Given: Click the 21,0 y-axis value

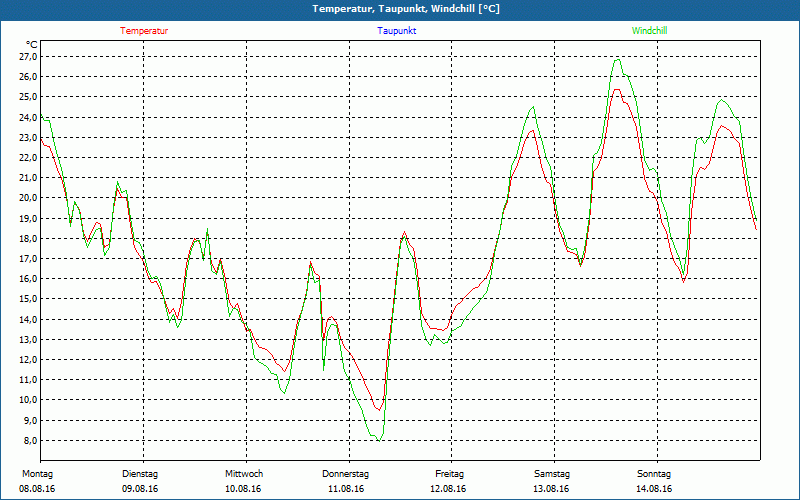Looking at the screenshot, I should [28, 178].
